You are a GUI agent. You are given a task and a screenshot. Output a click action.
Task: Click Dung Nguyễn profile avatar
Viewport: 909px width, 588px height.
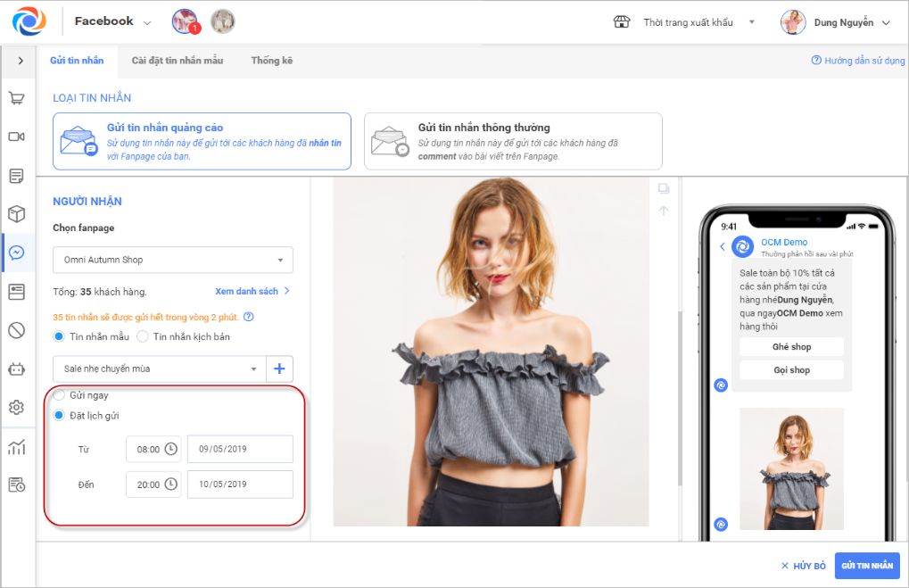click(793, 22)
